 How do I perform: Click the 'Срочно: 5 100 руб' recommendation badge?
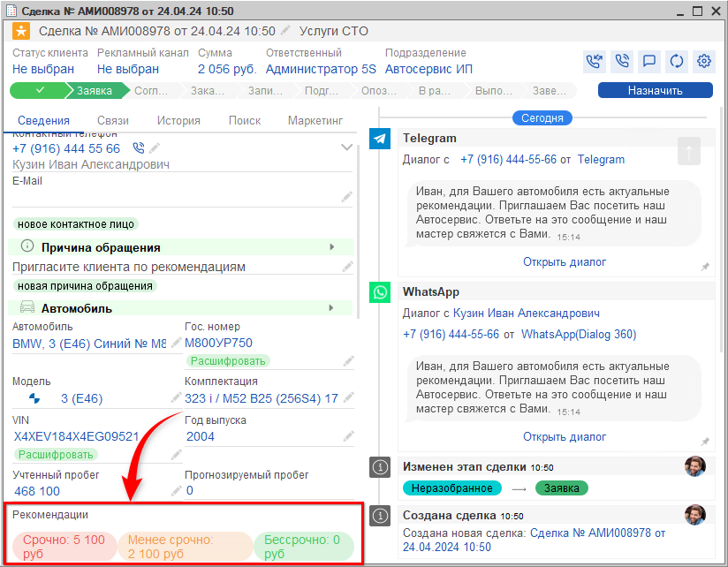pyautogui.click(x=64, y=547)
